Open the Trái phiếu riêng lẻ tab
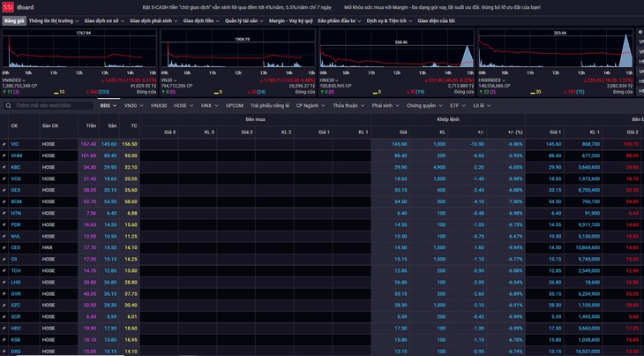Viewport: 644px width, 356px height. pos(270,106)
